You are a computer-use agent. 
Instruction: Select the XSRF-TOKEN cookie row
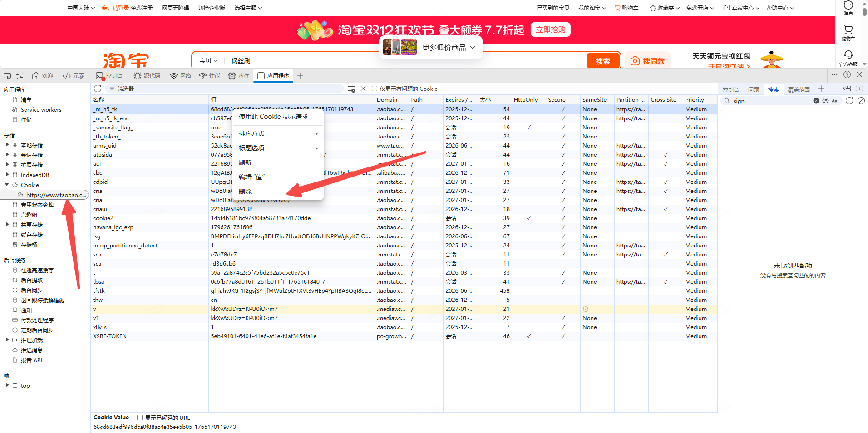pos(404,336)
